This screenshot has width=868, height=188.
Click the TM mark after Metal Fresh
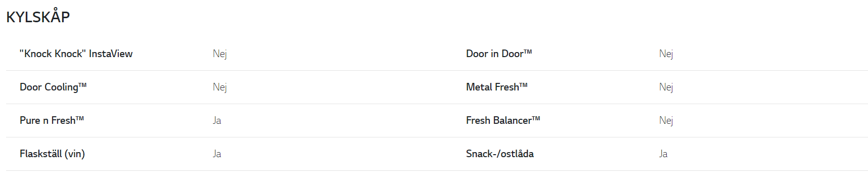[523, 85]
